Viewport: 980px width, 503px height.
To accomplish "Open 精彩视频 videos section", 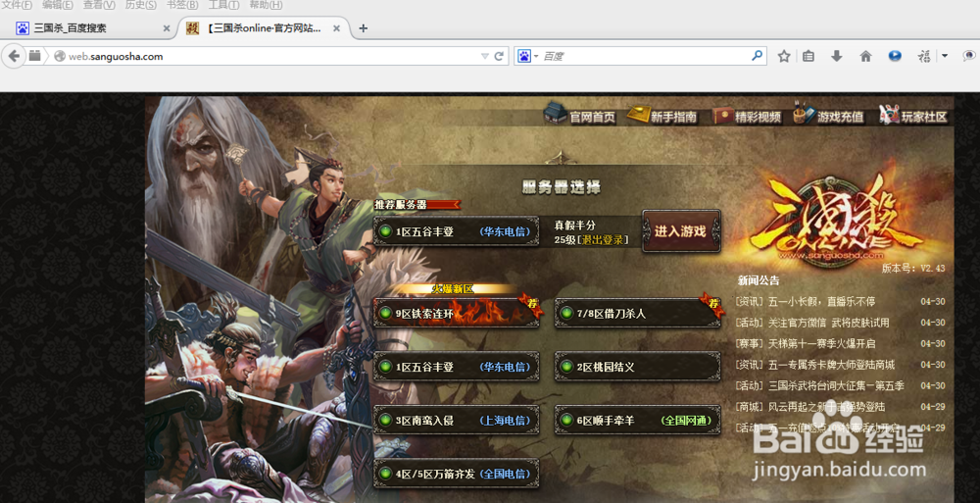I will click(x=748, y=117).
